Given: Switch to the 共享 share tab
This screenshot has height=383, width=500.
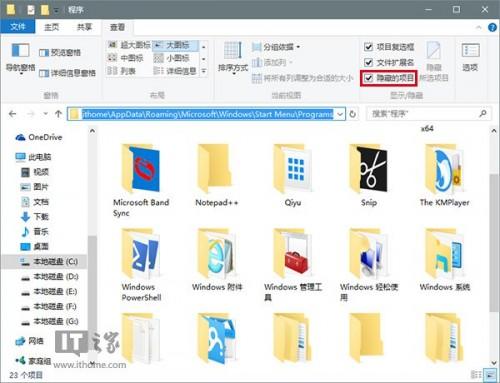Looking at the screenshot, I should (x=84, y=27).
